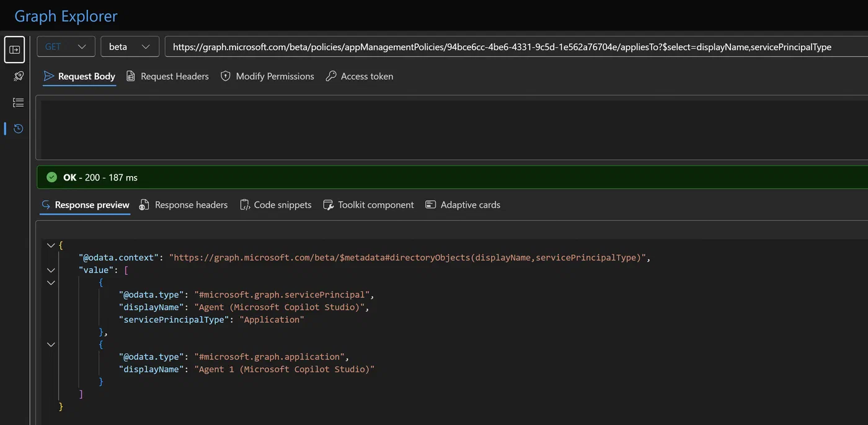Click "#microsoft.graph.servicePrincipal" value
Image resolution: width=868 pixels, height=425 pixels.
[x=283, y=295]
